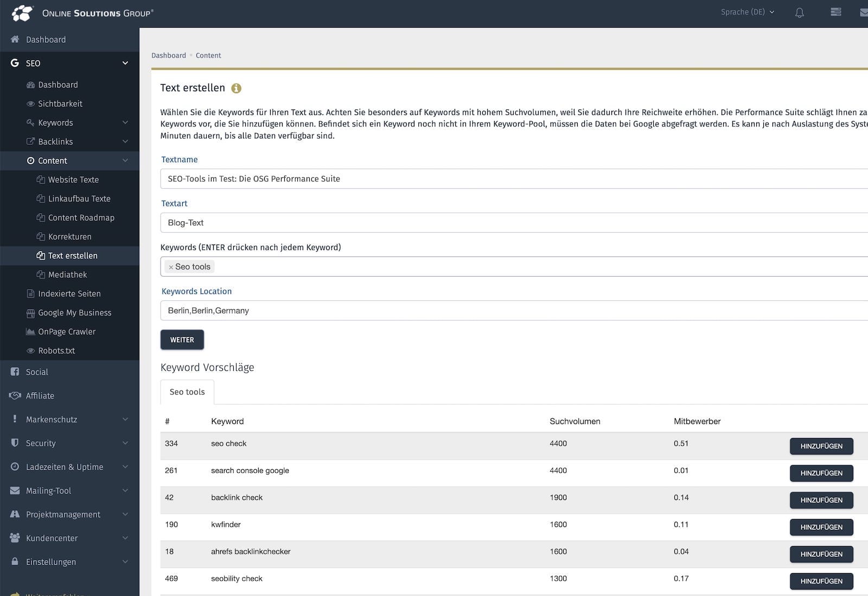
Task: Click the copy icon beside Linkaufbau Texte
Action: (41, 198)
